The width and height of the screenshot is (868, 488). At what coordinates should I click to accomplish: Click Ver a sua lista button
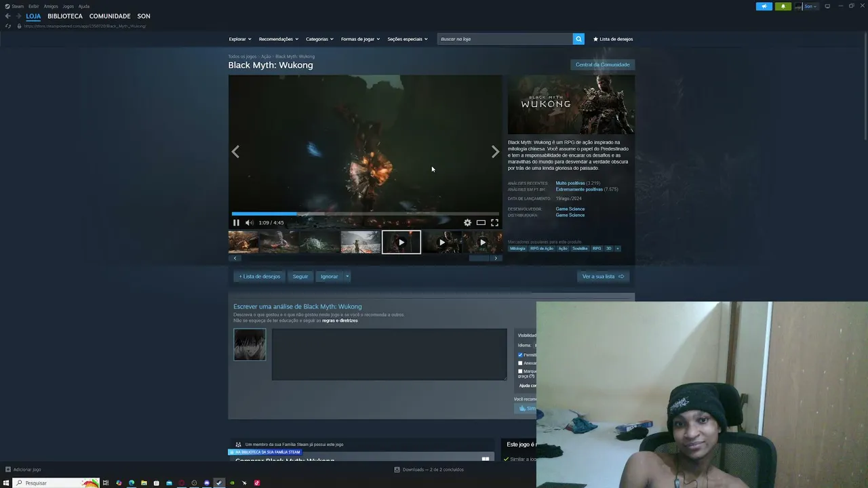[x=603, y=277]
